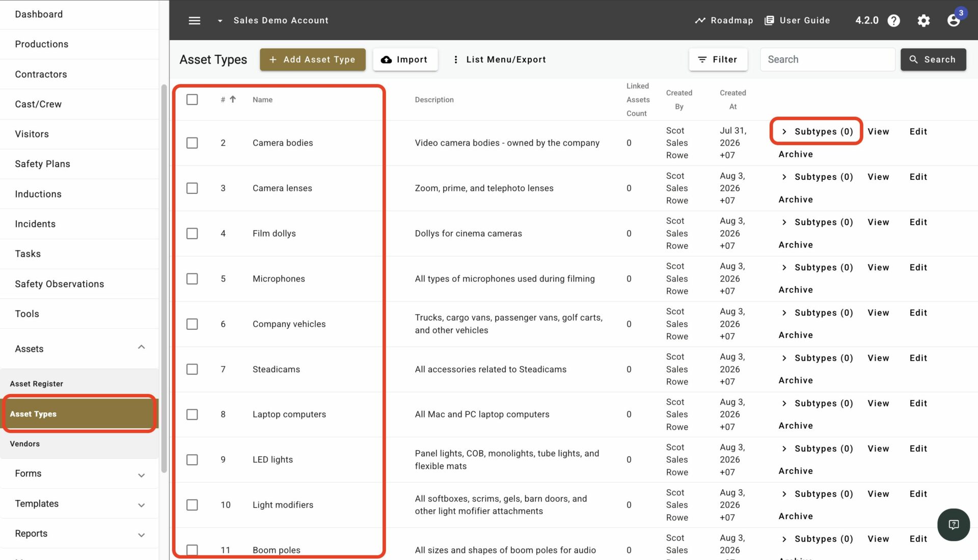978x560 pixels.
Task: Expand Subtypes for Steadicams
Action: [x=817, y=358]
